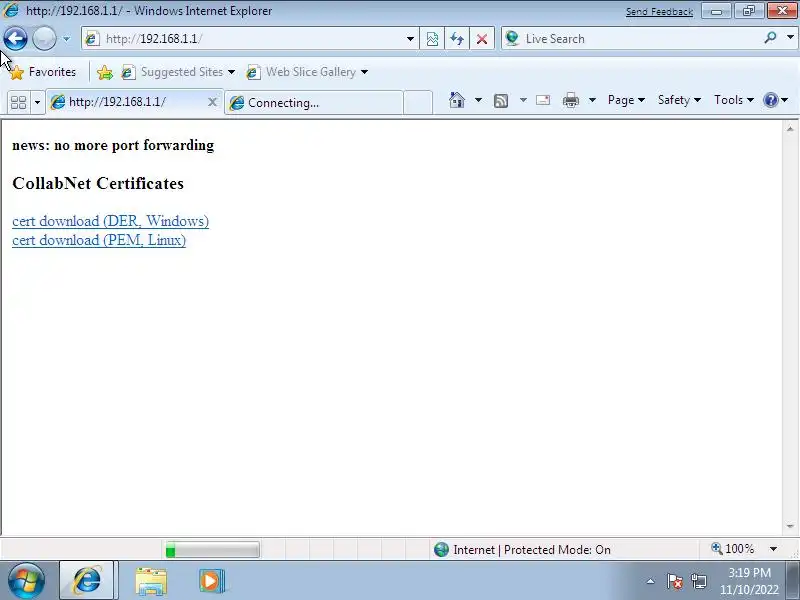The height and width of the screenshot is (600, 800).
Task: Click the Compatibility View broken-page icon
Action: click(x=432, y=39)
